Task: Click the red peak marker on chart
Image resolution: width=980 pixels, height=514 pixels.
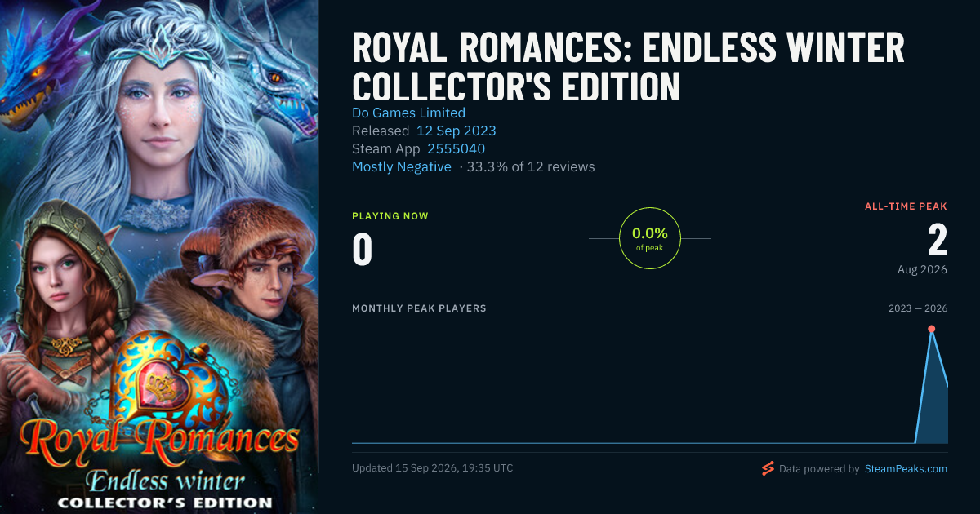Action: [x=931, y=329]
